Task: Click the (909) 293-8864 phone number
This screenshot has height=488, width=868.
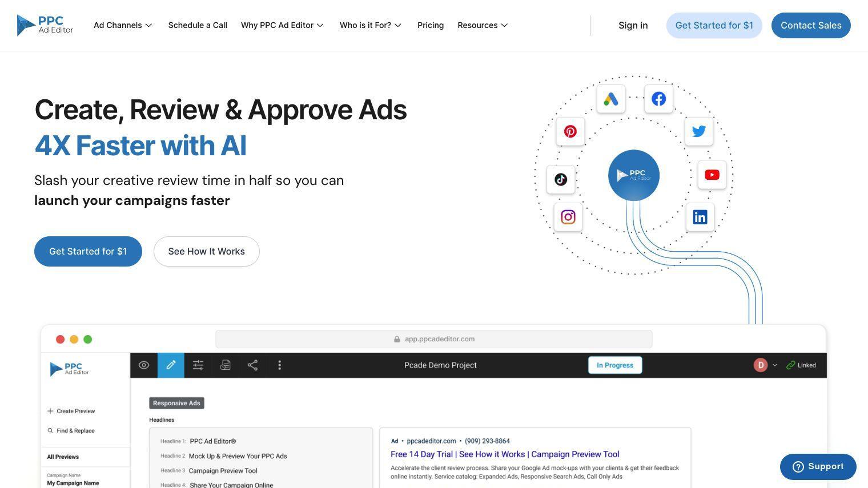Action: pyautogui.click(x=487, y=441)
